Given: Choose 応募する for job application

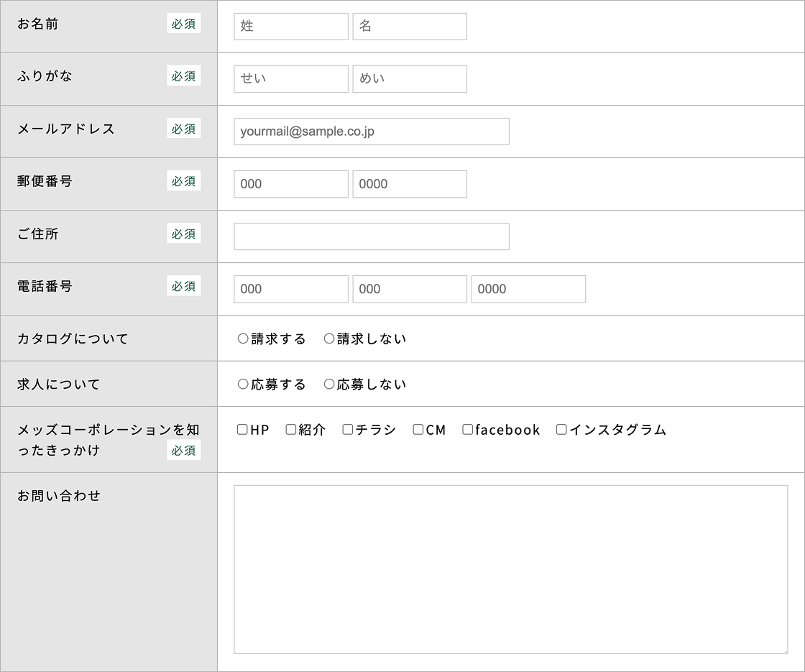Looking at the screenshot, I should [x=243, y=385].
